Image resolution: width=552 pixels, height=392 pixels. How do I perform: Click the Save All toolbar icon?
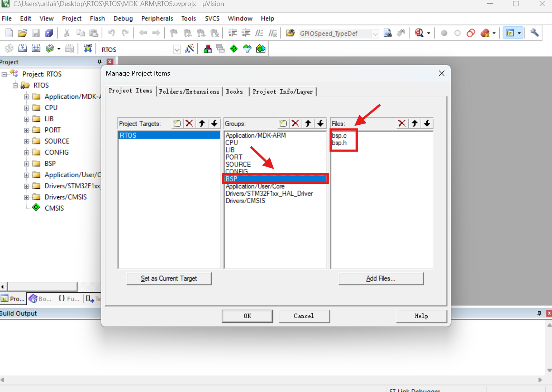[x=49, y=33]
